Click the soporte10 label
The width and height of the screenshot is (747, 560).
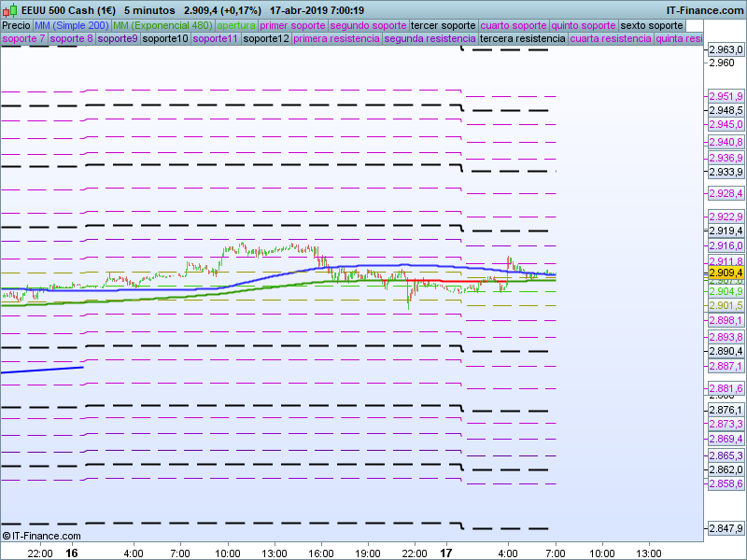[166, 39]
